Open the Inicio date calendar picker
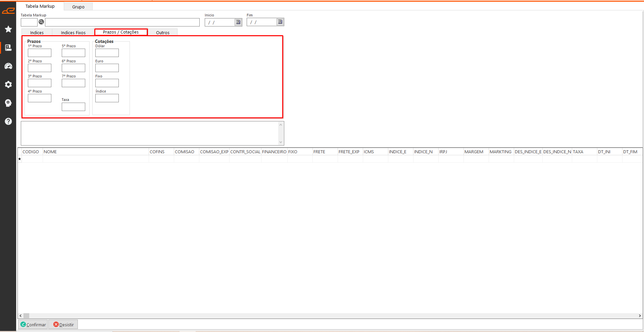Screen dimensions: 644x332 pyautogui.click(x=238, y=22)
